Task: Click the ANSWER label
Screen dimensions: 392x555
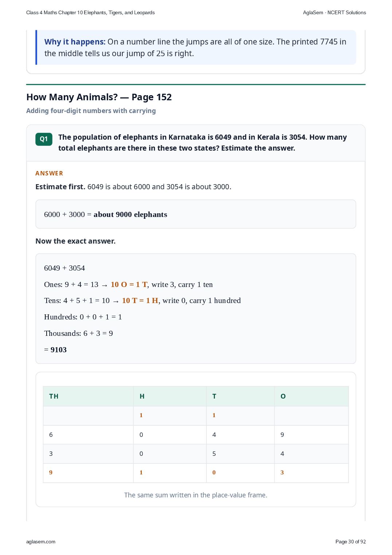Action: (x=49, y=173)
